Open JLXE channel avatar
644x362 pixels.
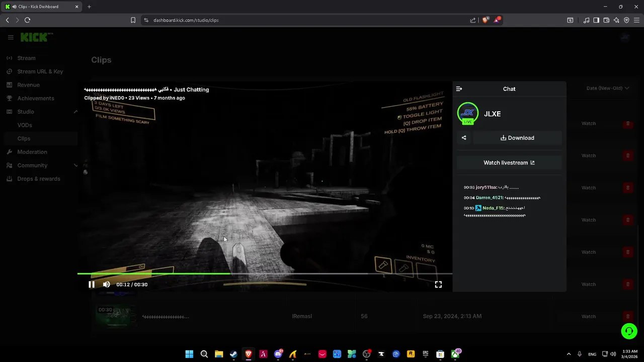coord(468,113)
